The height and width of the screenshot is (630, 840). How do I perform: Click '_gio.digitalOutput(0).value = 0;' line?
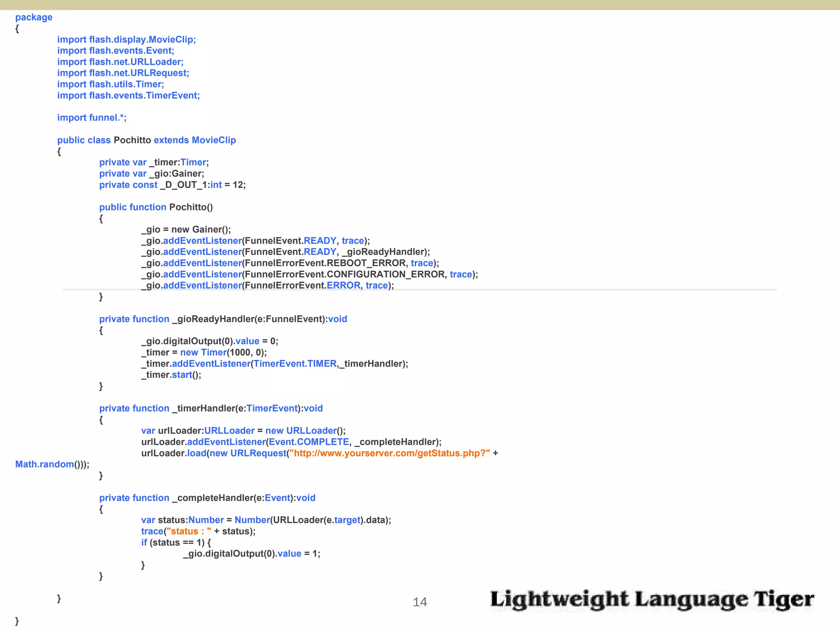coord(210,341)
